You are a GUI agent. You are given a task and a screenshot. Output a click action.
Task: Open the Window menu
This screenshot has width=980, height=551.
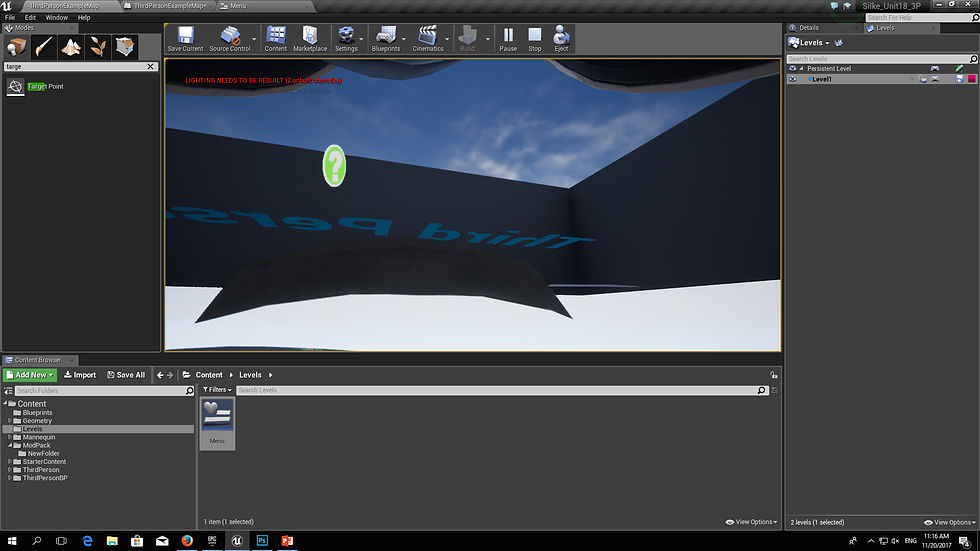coord(56,17)
